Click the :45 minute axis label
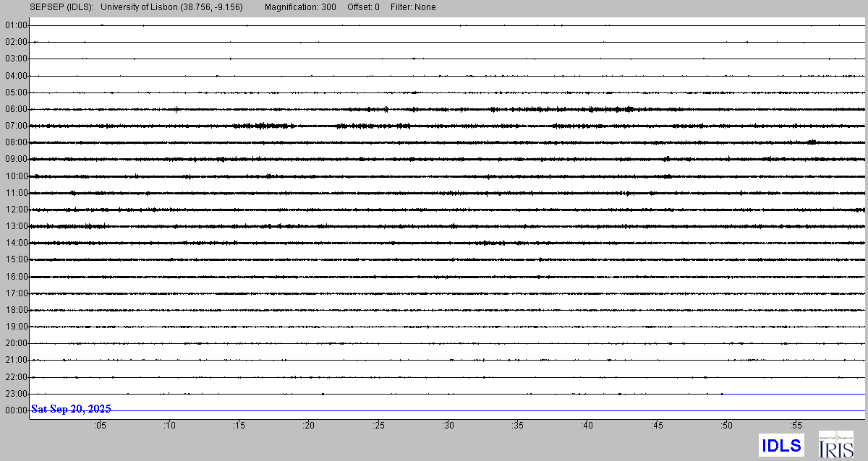Viewport: 868px width, 461px height. tap(657, 425)
